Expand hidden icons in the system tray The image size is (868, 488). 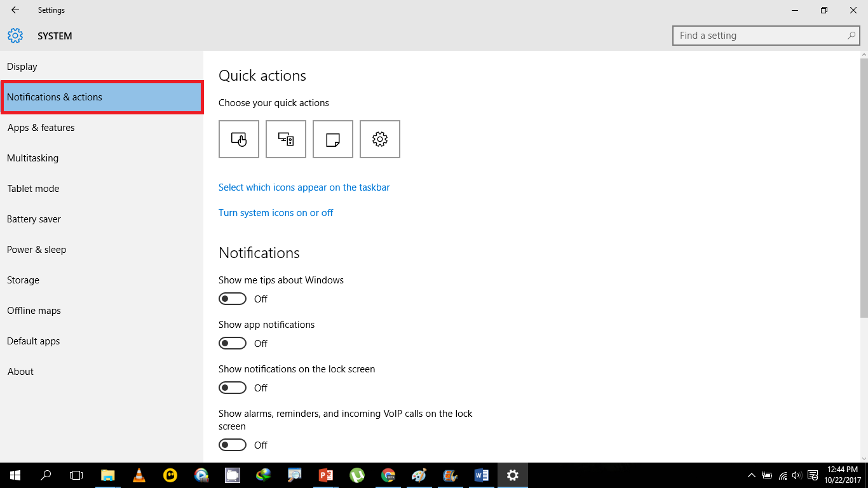pyautogui.click(x=751, y=475)
